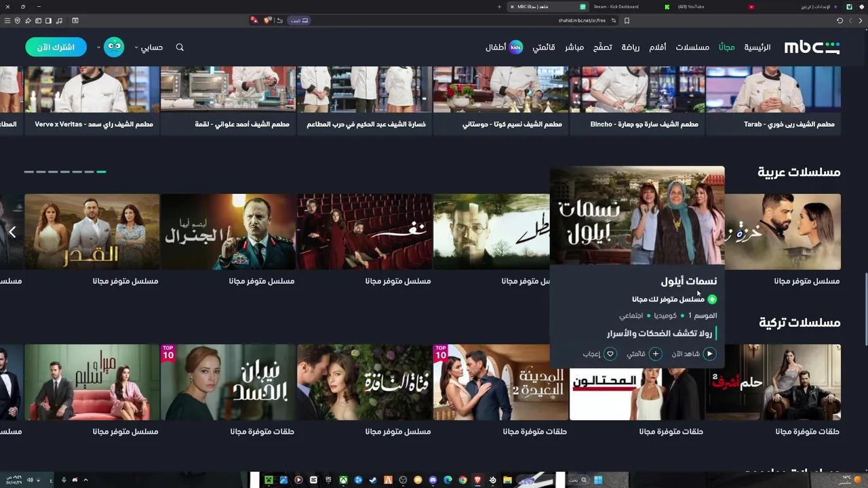868x488 pixels.
Task: Open the browser hamburger menu
Action: (x=7, y=20)
